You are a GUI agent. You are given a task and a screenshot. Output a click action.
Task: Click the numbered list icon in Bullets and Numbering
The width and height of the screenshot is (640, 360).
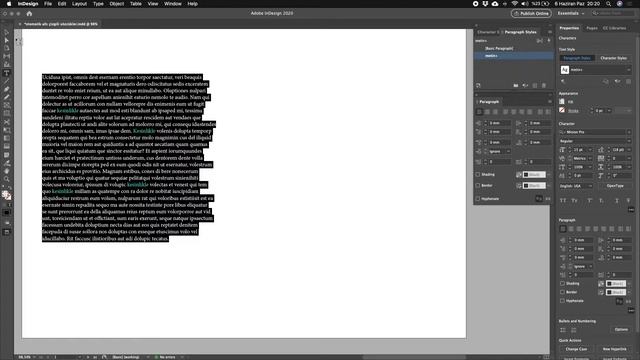(573, 329)
